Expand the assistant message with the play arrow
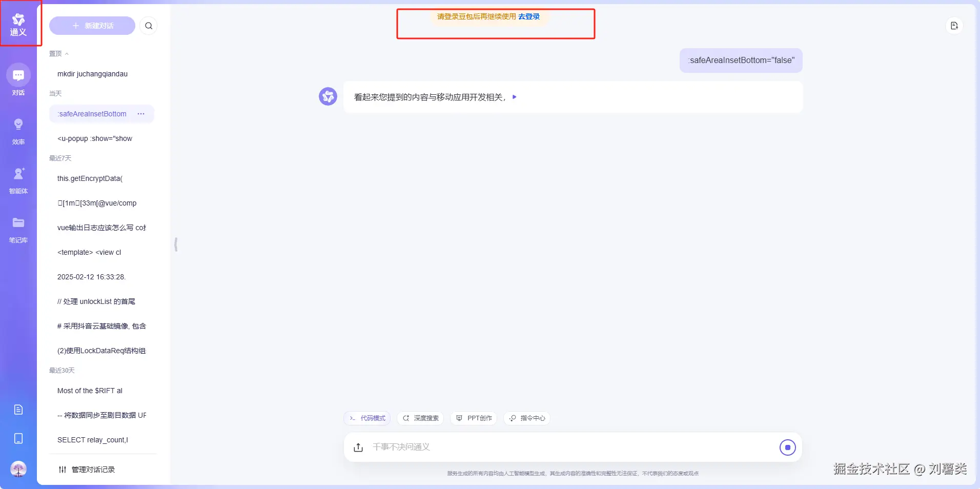 [515, 97]
